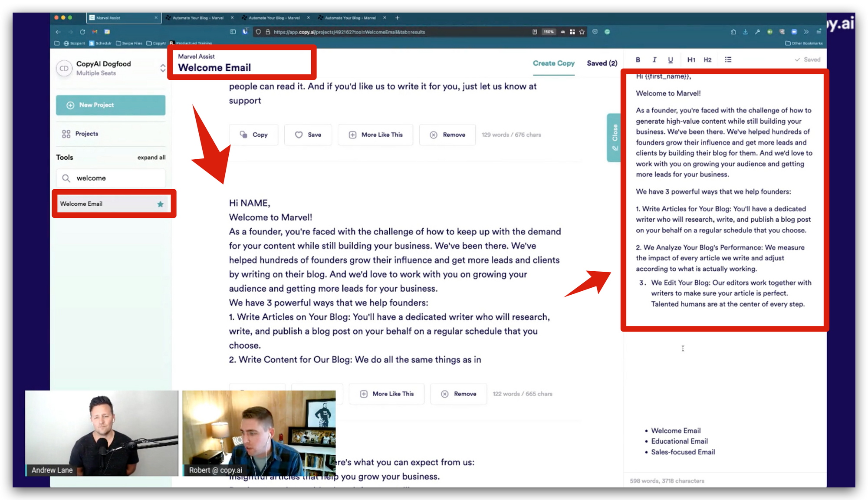868x500 pixels.
Task: Click the sidebar toggle icon in the browser toolbar
Action: click(233, 32)
